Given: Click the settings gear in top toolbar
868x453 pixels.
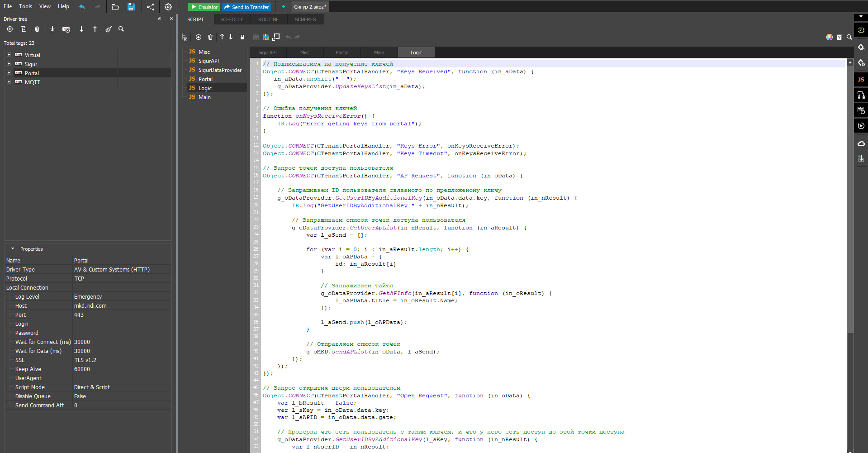Looking at the screenshot, I should pos(168,7).
